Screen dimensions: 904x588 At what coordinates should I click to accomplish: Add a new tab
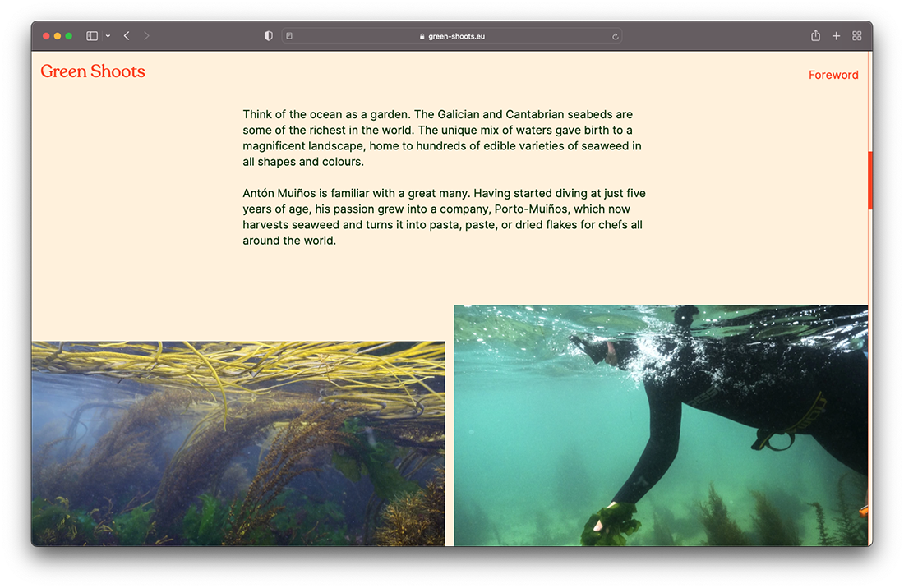836,35
